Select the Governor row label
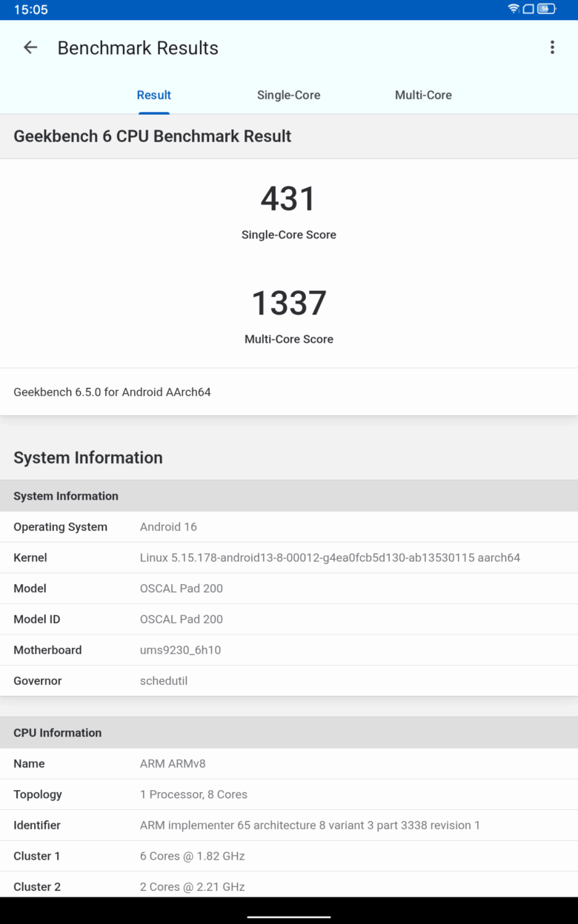 (x=38, y=681)
